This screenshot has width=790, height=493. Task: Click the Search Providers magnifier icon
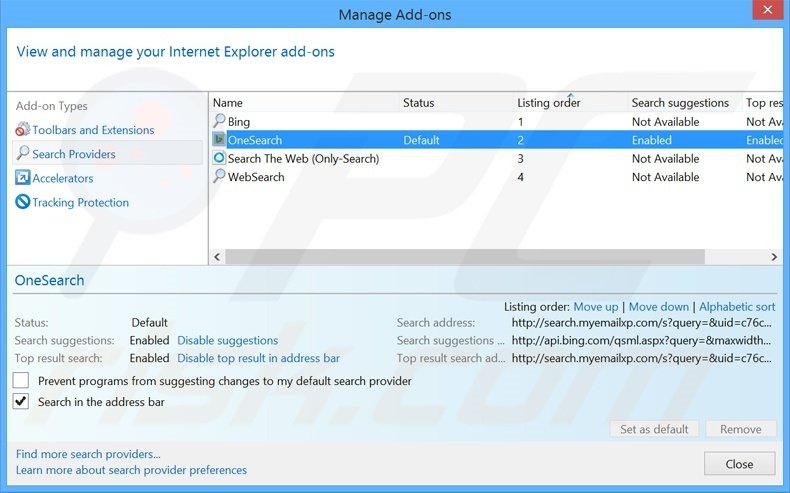point(23,154)
